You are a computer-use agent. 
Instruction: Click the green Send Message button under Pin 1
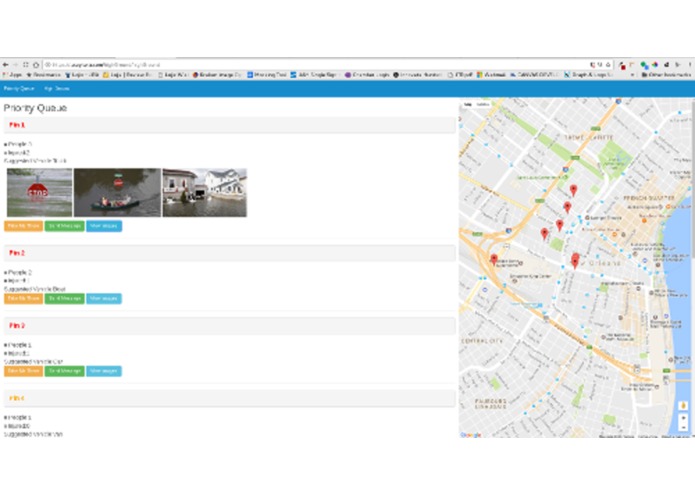coord(65,226)
